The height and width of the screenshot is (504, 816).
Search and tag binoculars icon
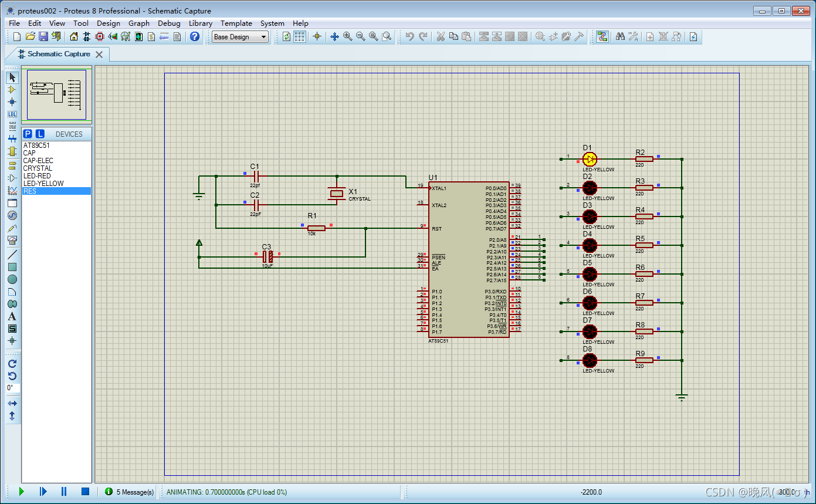620,36
